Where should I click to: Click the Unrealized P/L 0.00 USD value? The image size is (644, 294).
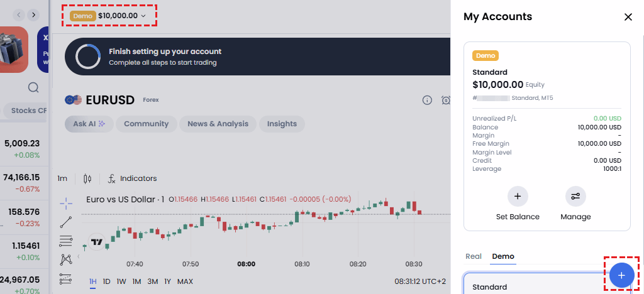(607, 119)
